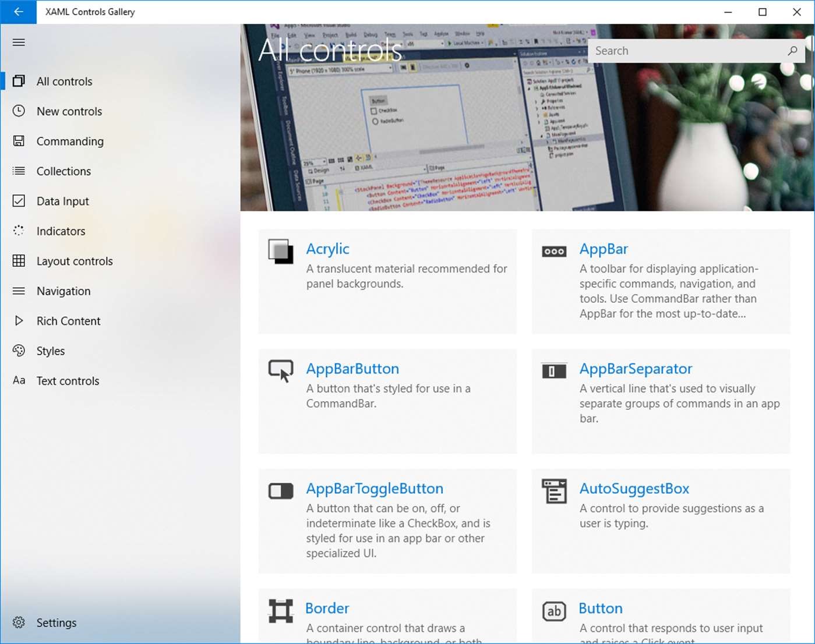Open Settings via the gear icon
The width and height of the screenshot is (815, 644).
tap(19, 622)
